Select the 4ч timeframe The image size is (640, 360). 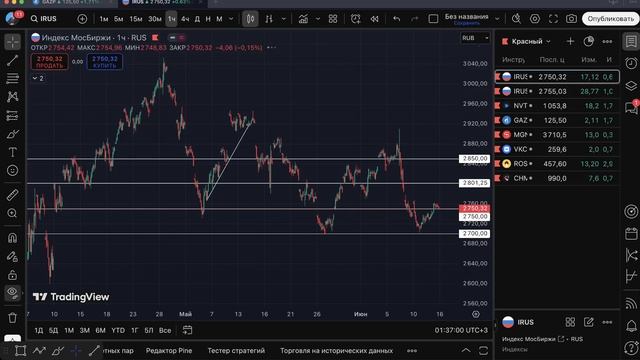click(x=185, y=19)
